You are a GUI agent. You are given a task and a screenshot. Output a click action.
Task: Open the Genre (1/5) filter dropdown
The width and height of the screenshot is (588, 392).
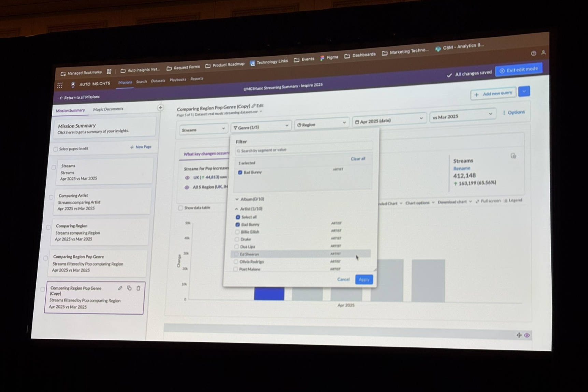(x=261, y=127)
